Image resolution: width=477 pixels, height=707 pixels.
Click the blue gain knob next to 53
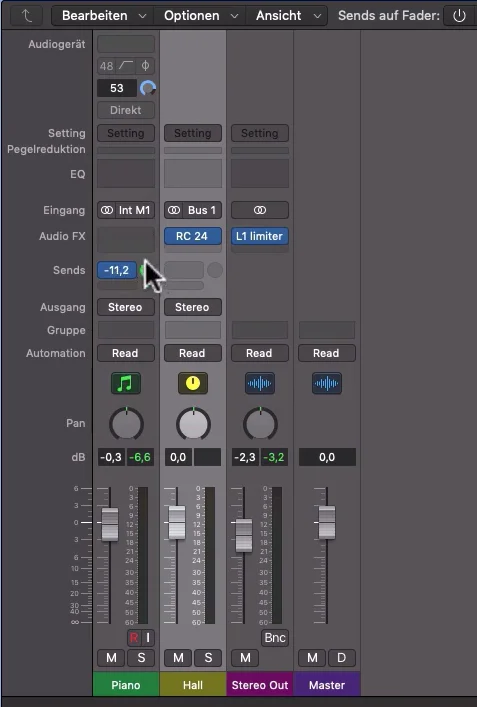(148, 88)
